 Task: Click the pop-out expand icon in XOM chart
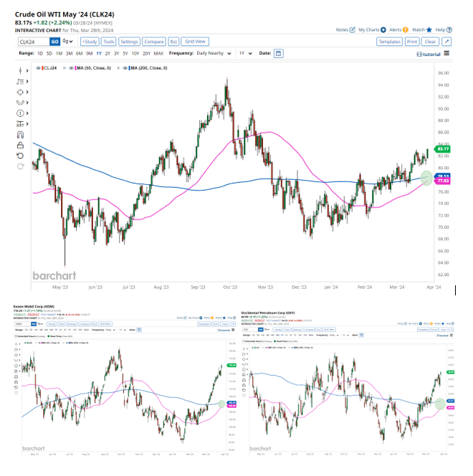pyautogui.click(x=233, y=324)
